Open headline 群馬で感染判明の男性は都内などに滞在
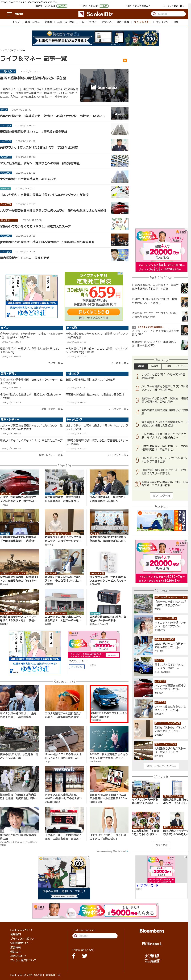Viewport: 191px width, 980px height. pyautogui.click(x=33, y=78)
